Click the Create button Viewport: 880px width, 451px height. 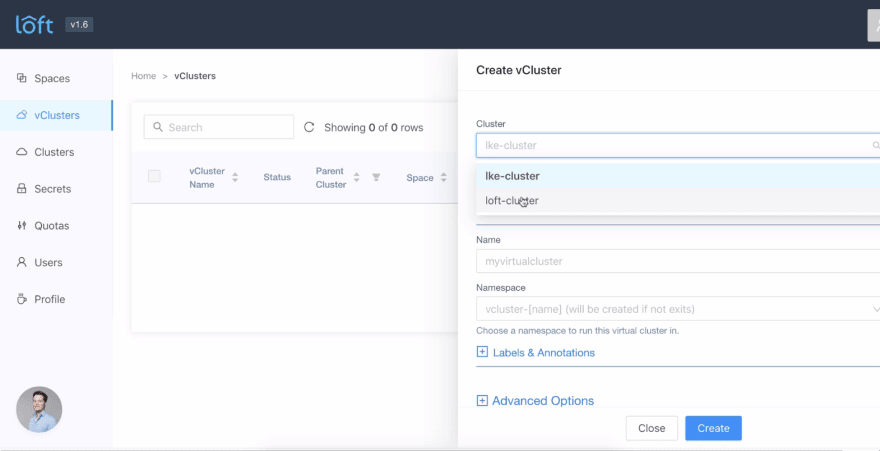(x=713, y=428)
